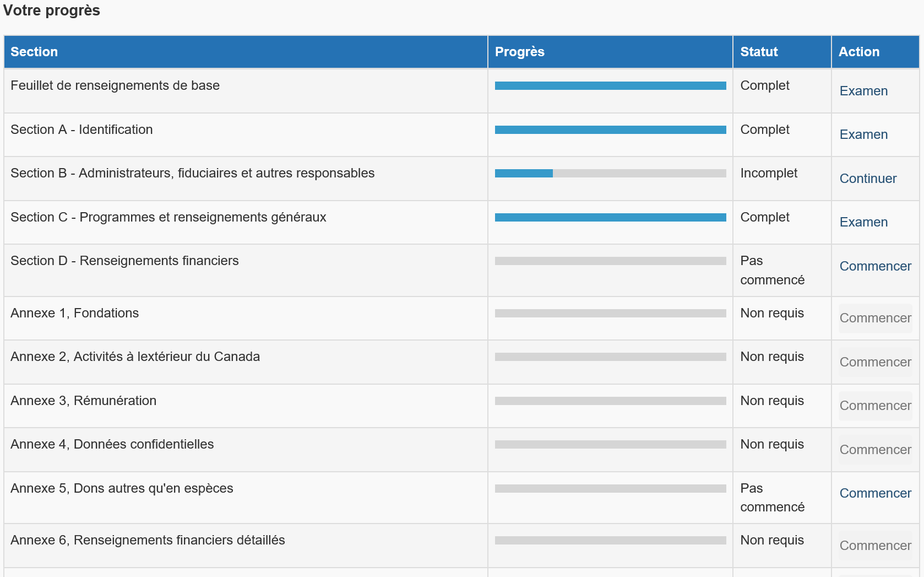
Task: Click the Votre progrès heading
Action: click(x=52, y=10)
